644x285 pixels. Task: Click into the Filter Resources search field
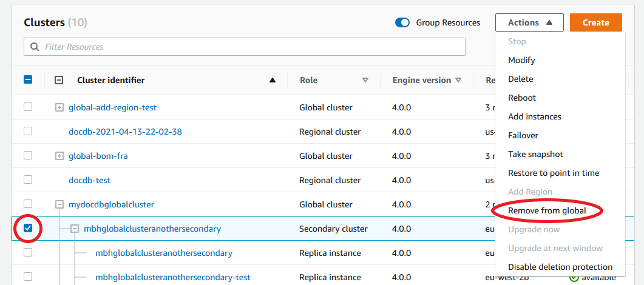pyautogui.click(x=249, y=47)
